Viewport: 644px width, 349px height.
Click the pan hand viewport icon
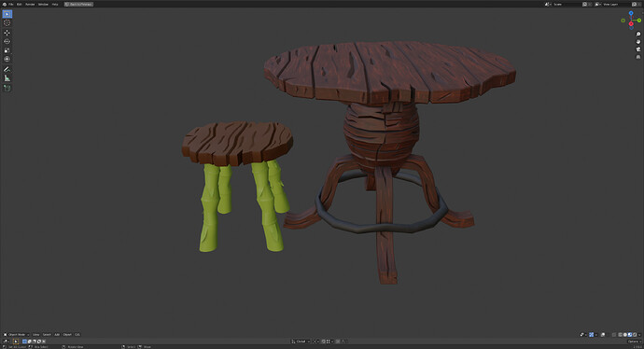tap(638, 41)
